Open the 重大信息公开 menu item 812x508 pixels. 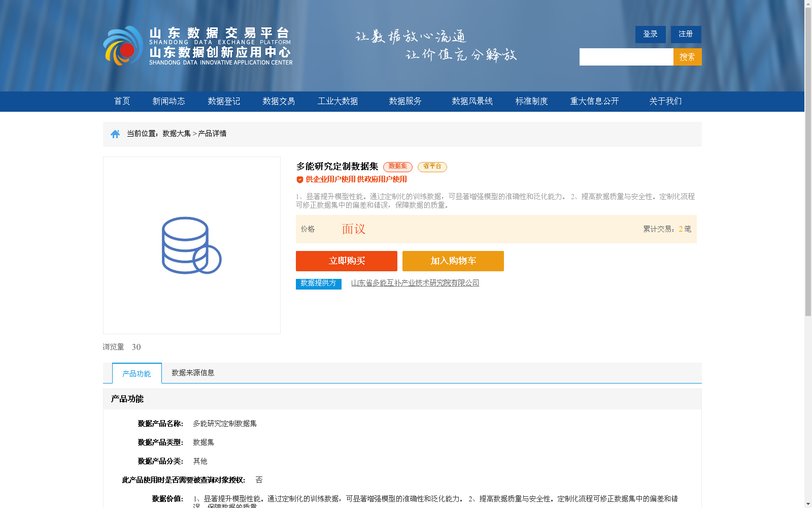594,101
